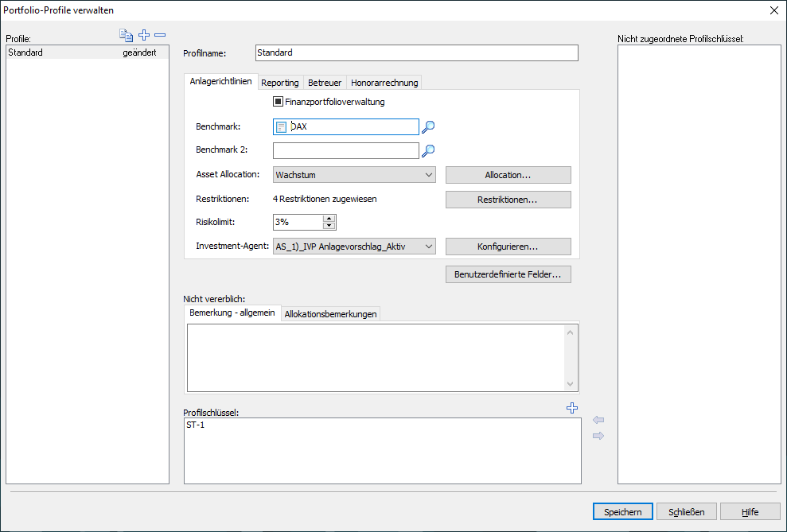The height and width of the screenshot is (532, 787).
Task: Select the Allokationsbemerkungen tab
Action: pos(331,314)
